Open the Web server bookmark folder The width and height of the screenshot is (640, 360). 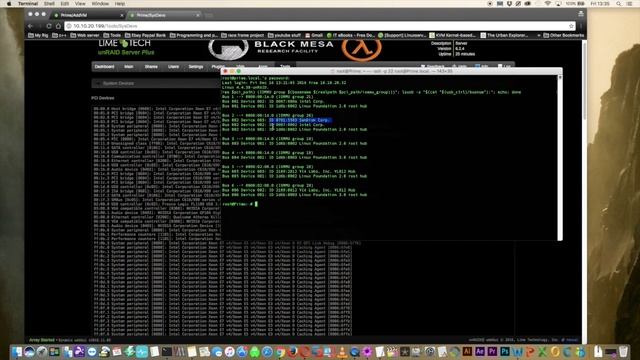85,36
